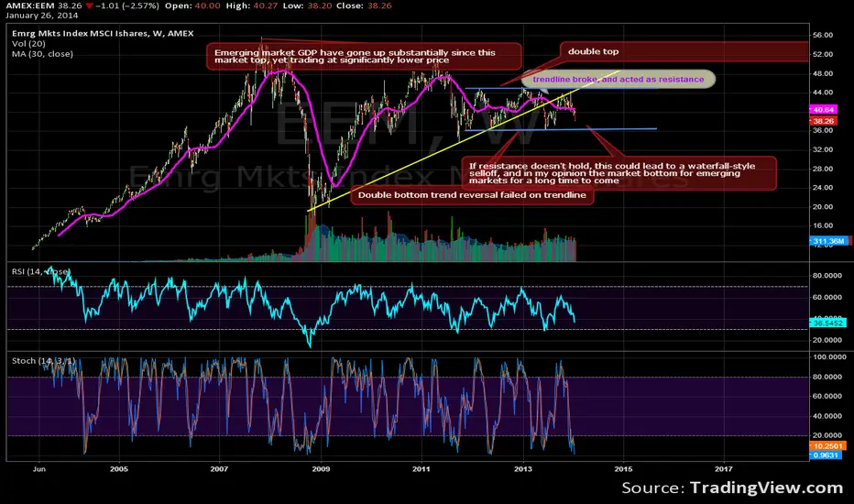Click the 20.00 price axis label
The height and width of the screenshot is (504, 854).
click(x=823, y=206)
